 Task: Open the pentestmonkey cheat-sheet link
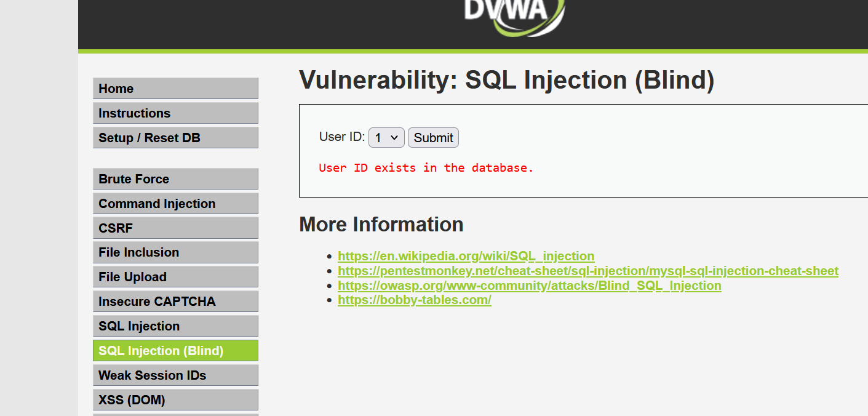click(x=588, y=271)
